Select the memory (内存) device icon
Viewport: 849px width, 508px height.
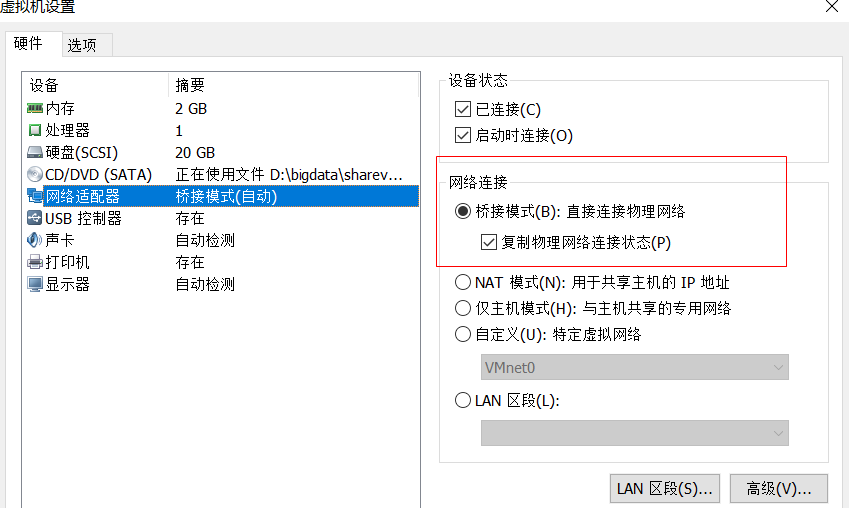click(35, 109)
